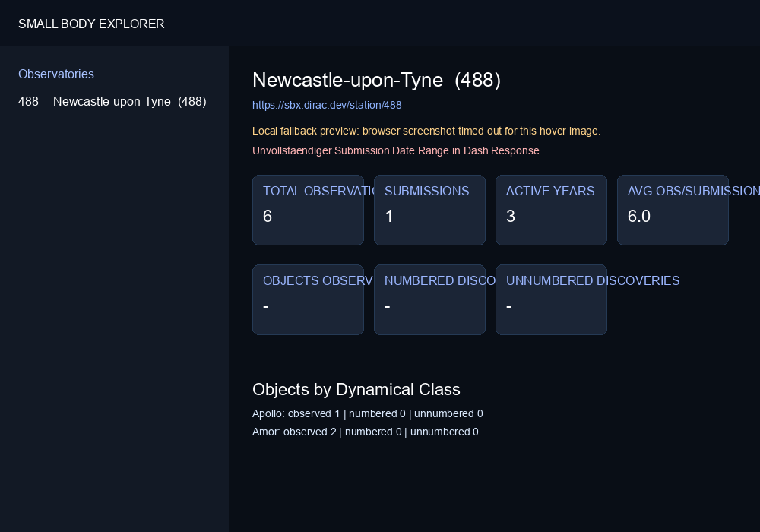Click the value 3 in Active Years
The width and height of the screenshot is (760, 532).
(511, 216)
